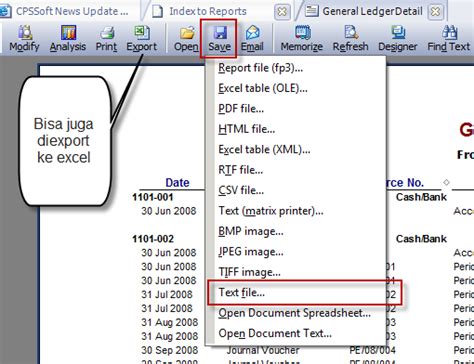Click account number 1101-002
Viewport: 474px width, 364px height.
pos(153,239)
